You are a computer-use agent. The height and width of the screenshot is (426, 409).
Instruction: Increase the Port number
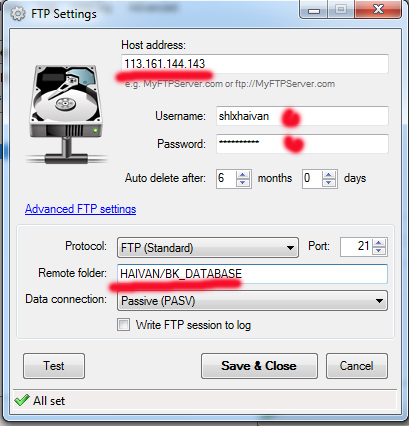pos(379,243)
